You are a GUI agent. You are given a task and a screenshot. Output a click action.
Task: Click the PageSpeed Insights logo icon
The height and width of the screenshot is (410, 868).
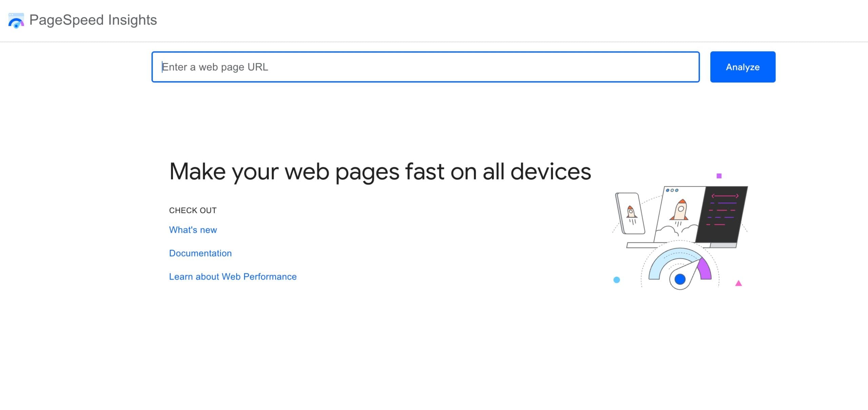pyautogui.click(x=16, y=21)
